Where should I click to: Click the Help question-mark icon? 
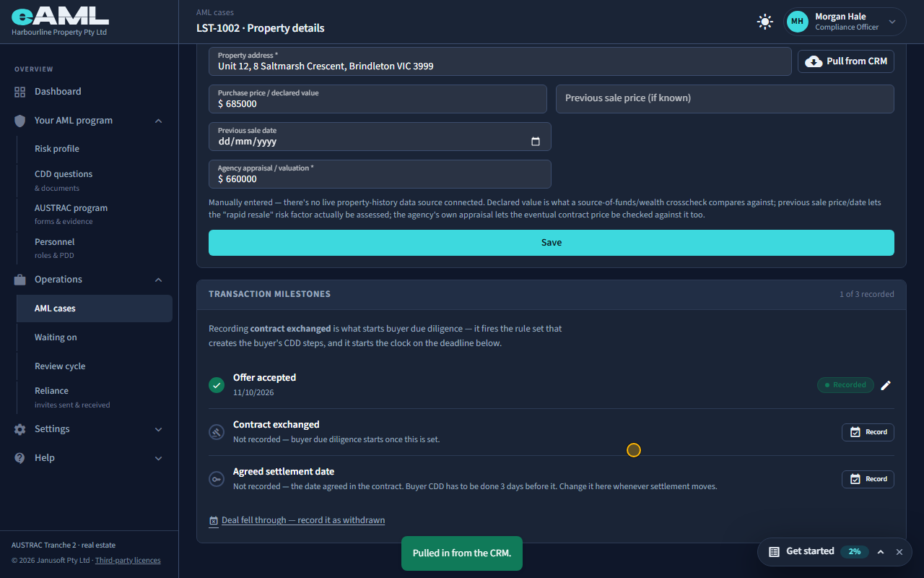(20, 458)
